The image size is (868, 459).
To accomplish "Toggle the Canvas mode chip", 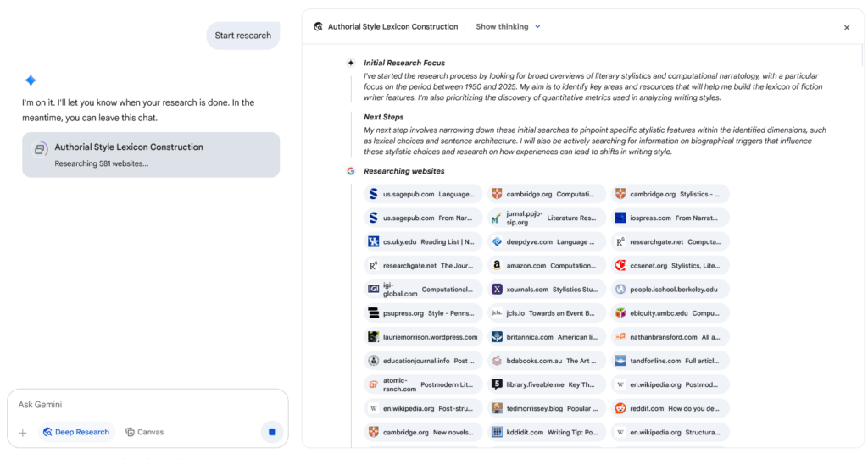I will click(144, 432).
